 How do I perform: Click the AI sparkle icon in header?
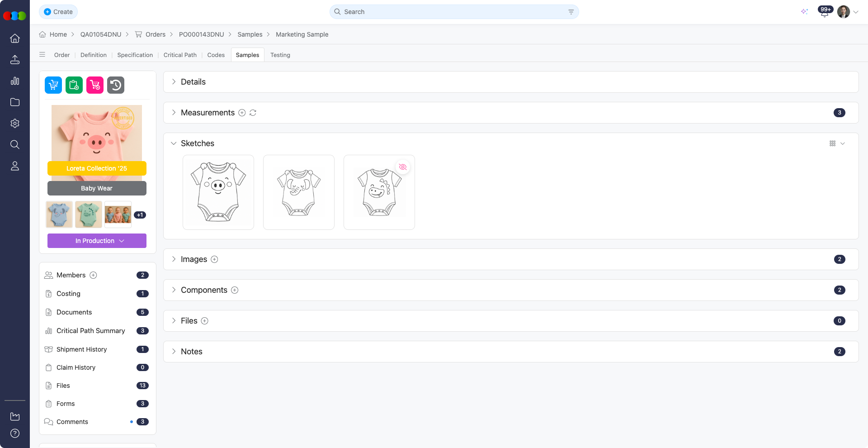[804, 12]
